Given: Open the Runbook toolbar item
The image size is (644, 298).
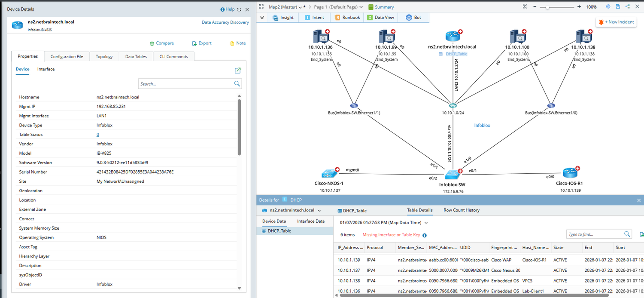Looking at the screenshot, I should (347, 18).
